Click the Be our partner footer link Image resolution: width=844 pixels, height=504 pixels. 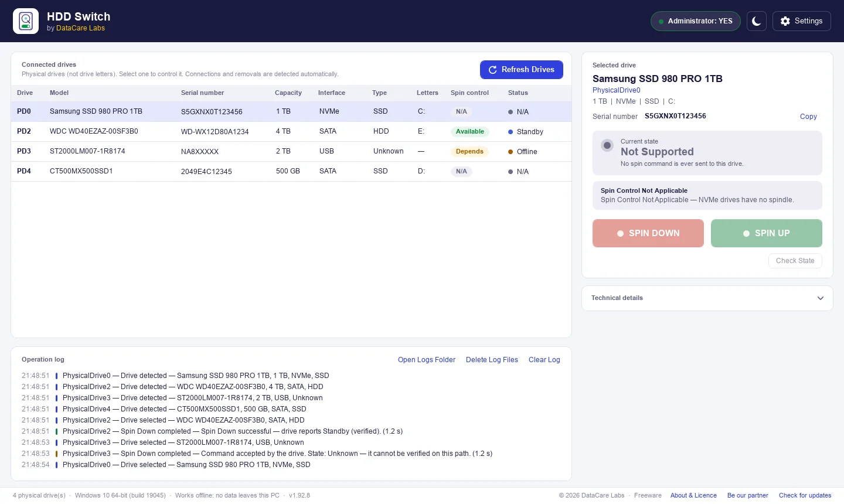747,496
